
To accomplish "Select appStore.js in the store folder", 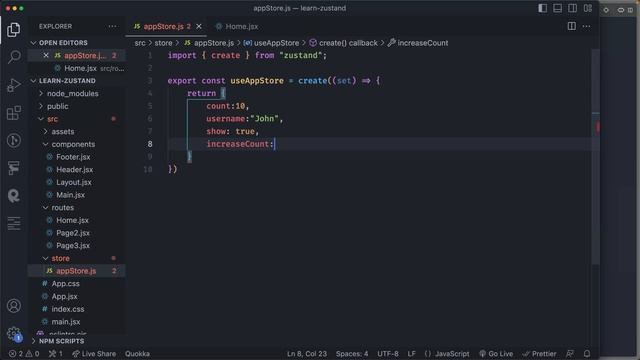I will tap(76, 271).
